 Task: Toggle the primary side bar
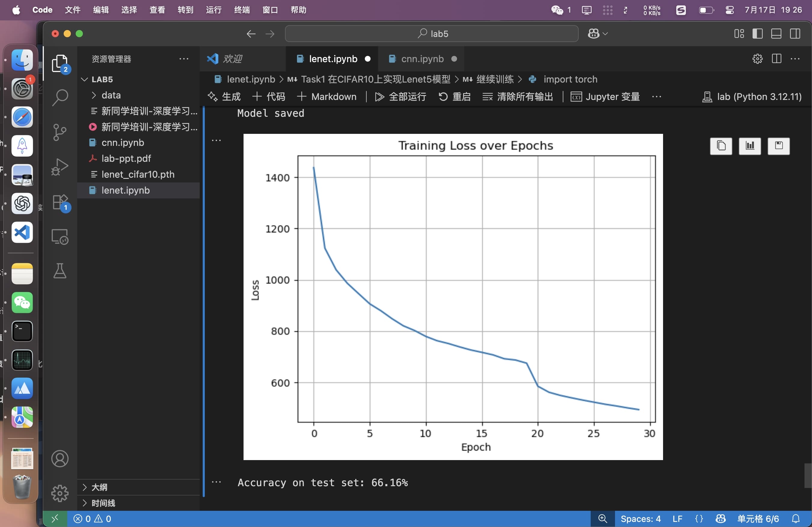click(757, 34)
